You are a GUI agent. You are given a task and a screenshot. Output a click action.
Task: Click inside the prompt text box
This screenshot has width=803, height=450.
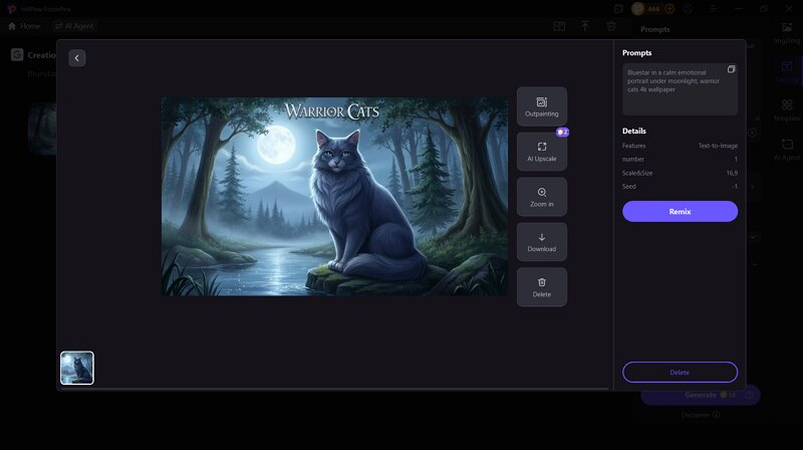680,89
